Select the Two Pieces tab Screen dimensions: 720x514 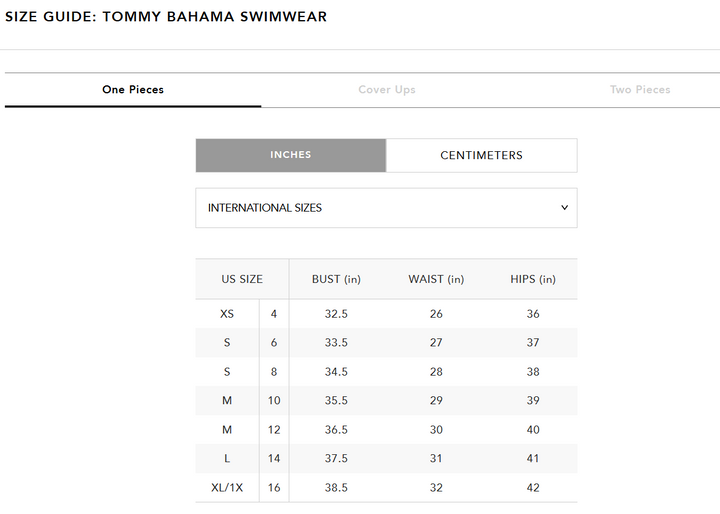tap(640, 90)
